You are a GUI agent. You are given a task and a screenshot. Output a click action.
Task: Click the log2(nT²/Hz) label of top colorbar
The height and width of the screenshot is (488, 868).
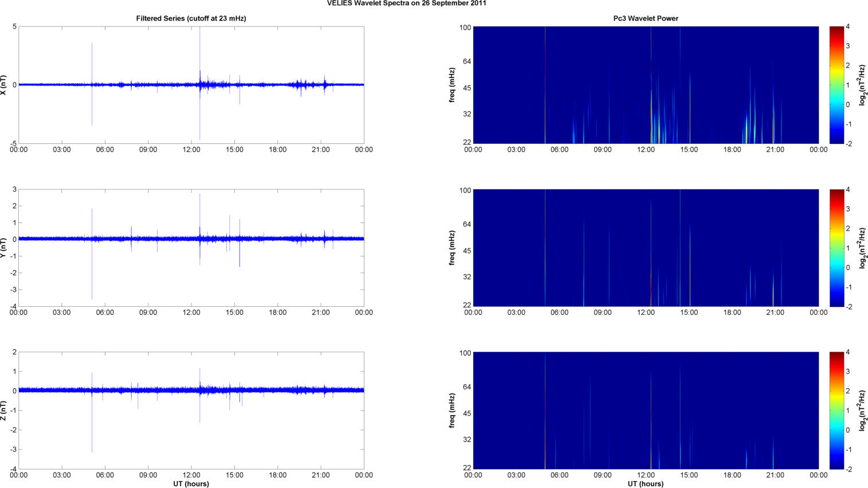(x=862, y=85)
